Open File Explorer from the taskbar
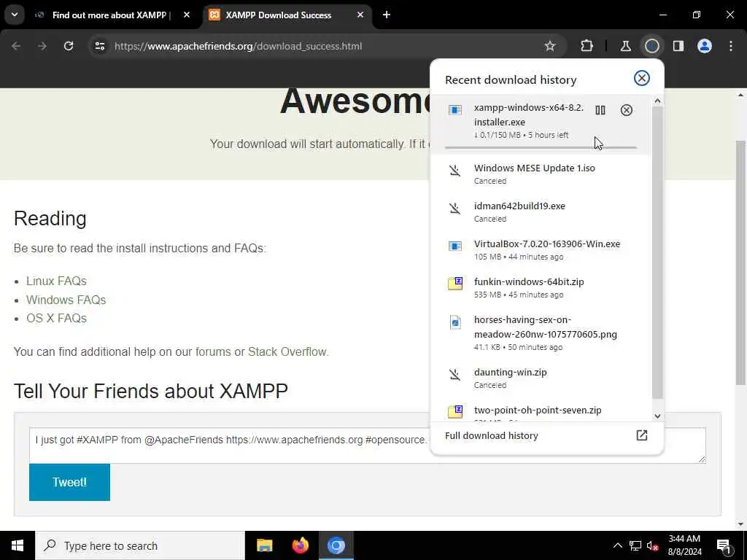 pyautogui.click(x=264, y=545)
